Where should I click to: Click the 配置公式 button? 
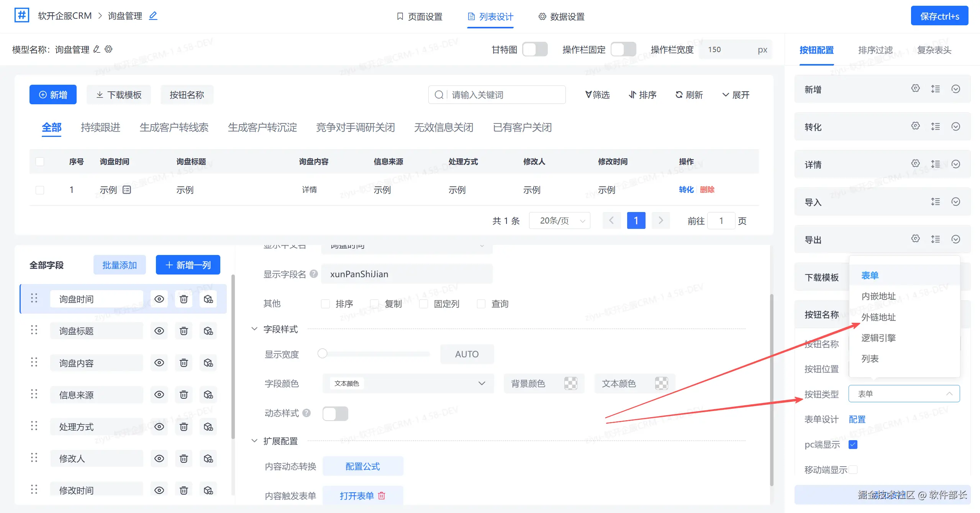362,466
